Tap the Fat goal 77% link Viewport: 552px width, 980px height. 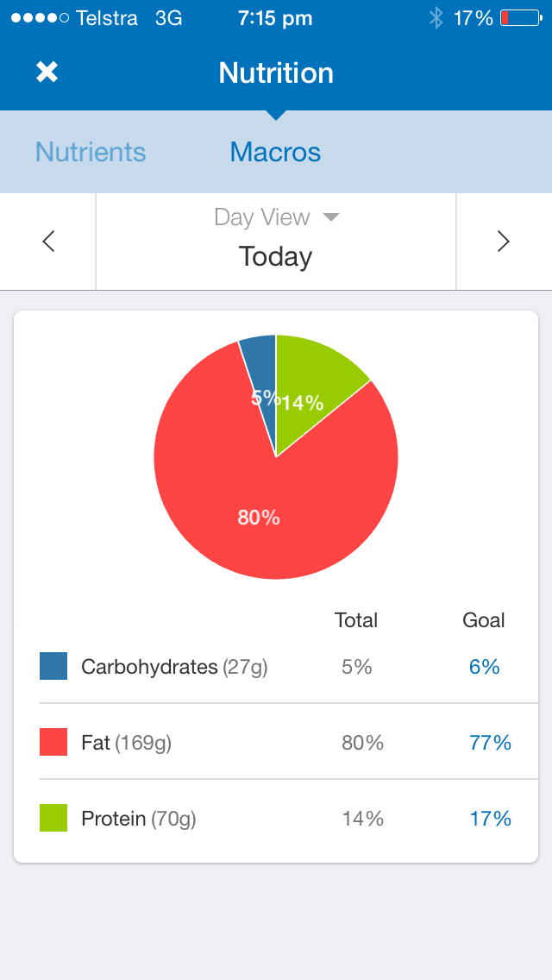(x=490, y=743)
